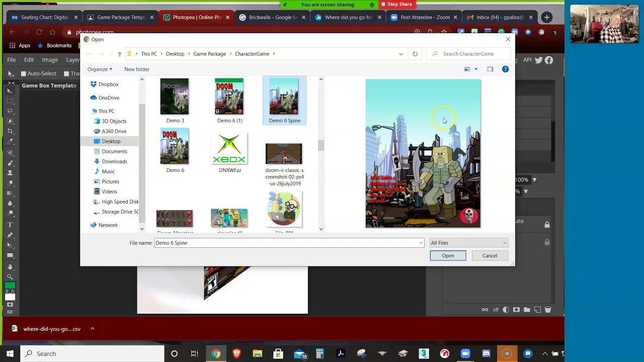This screenshot has width=644, height=362.
Task: Click the white background color swatch
Action: pyautogui.click(x=10, y=297)
